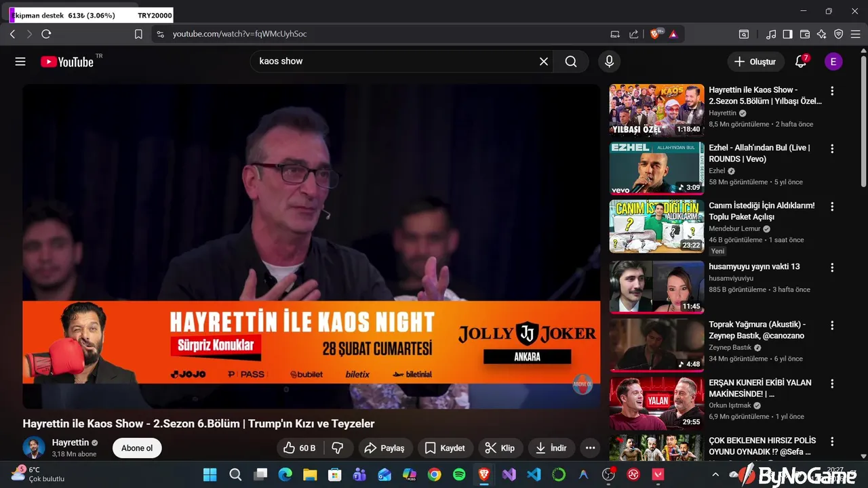Toggle the browser sidebar panel
Screen dimensions: 868x488
pos(787,34)
